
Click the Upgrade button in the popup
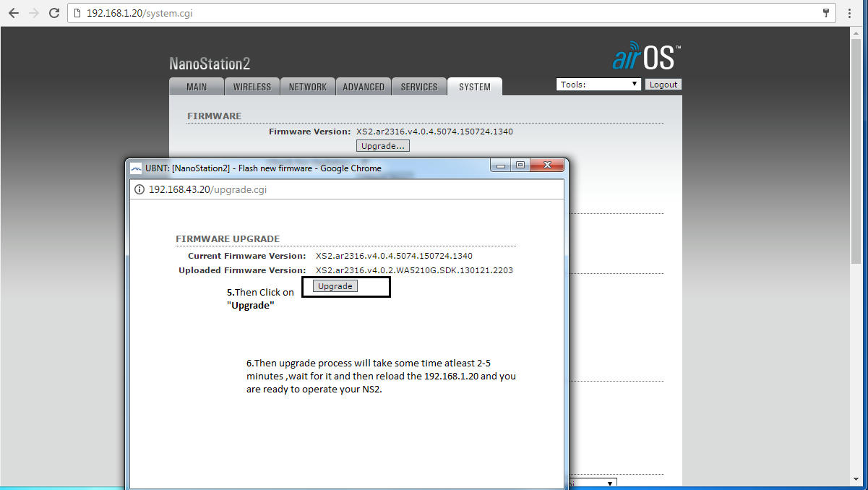(335, 286)
